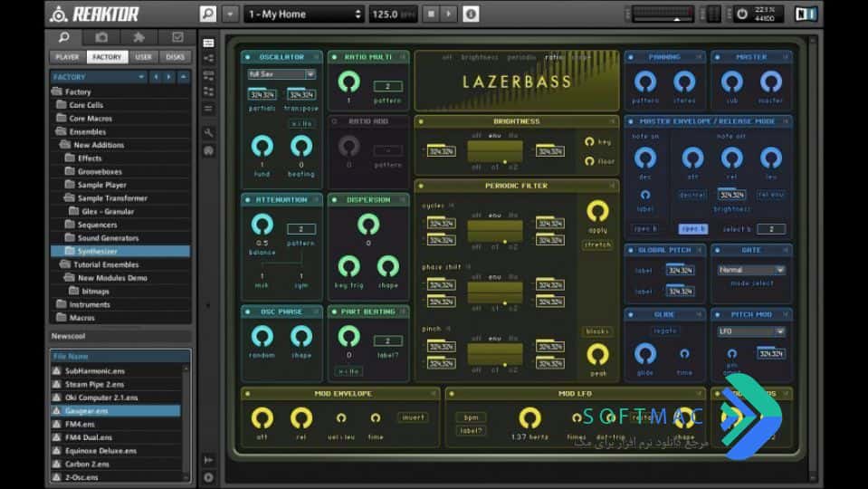Switch to the FACTORY tab
Screen dimensions: 868x489
pyautogui.click(x=107, y=56)
